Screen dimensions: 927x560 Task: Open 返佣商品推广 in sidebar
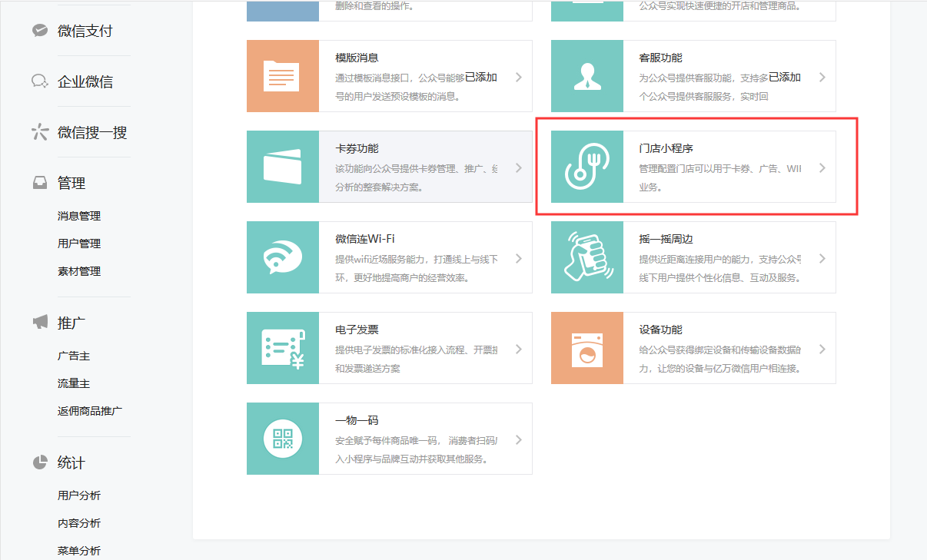point(90,411)
